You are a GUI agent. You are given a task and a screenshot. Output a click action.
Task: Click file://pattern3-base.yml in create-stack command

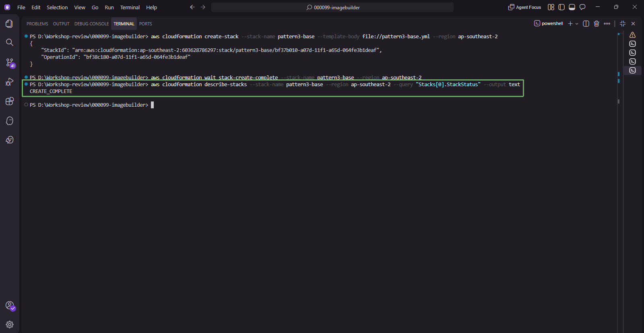click(x=396, y=37)
